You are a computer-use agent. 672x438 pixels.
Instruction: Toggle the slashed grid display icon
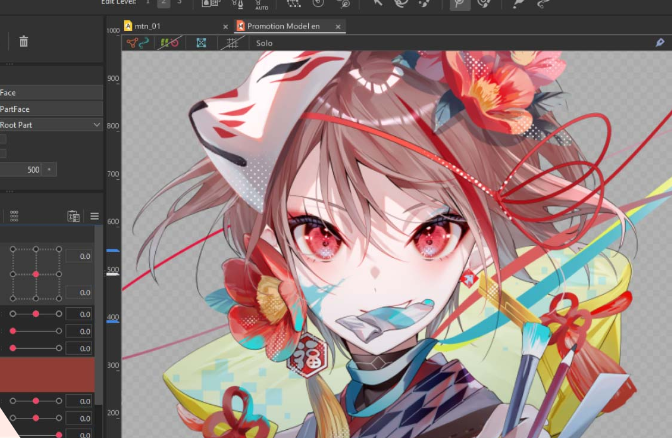coord(232,43)
